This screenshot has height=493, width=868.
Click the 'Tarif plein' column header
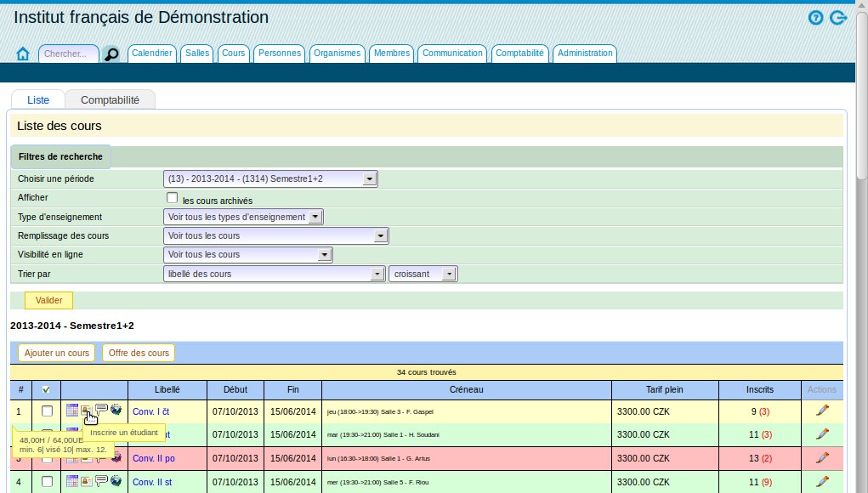point(664,389)
